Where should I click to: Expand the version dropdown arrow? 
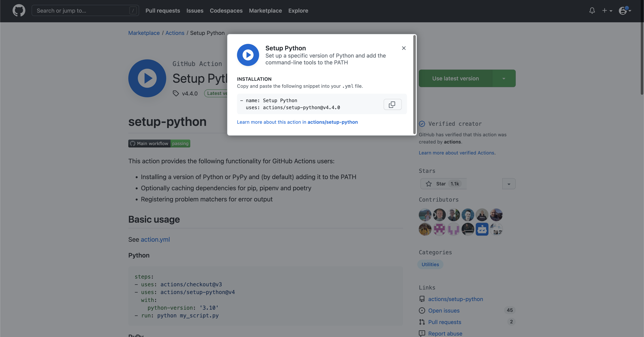pos(504,78)
